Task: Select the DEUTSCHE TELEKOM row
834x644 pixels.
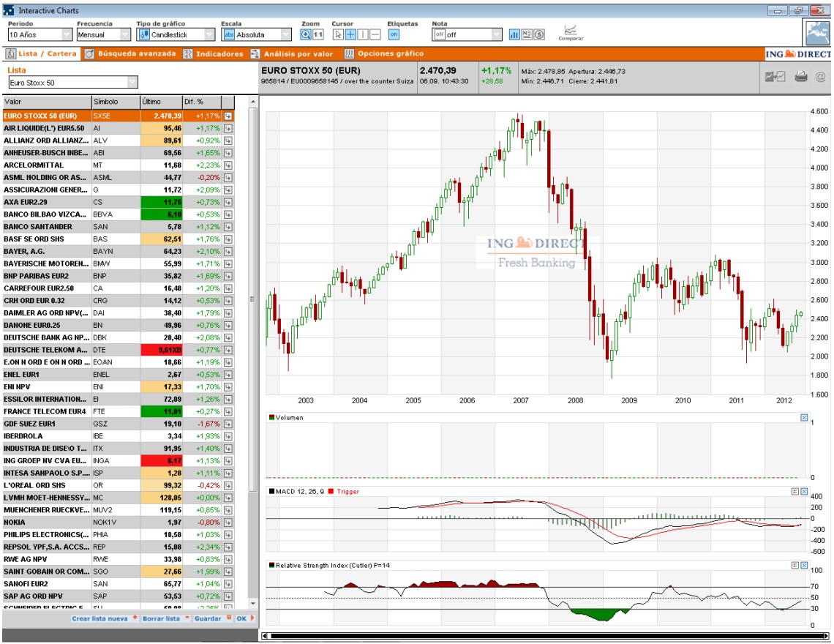Action: [118, 351]
